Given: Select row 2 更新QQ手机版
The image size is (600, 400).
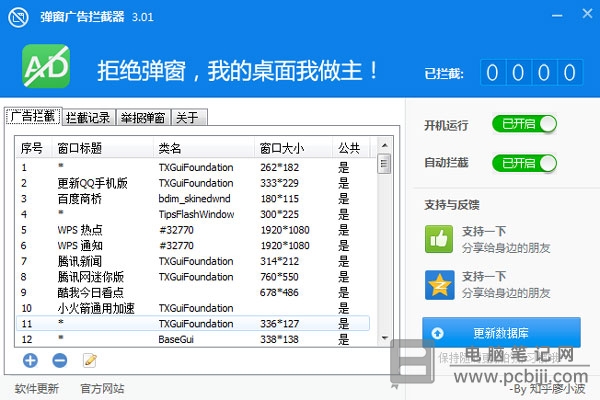Looking at the screenshot, I should tap(193, 183).
